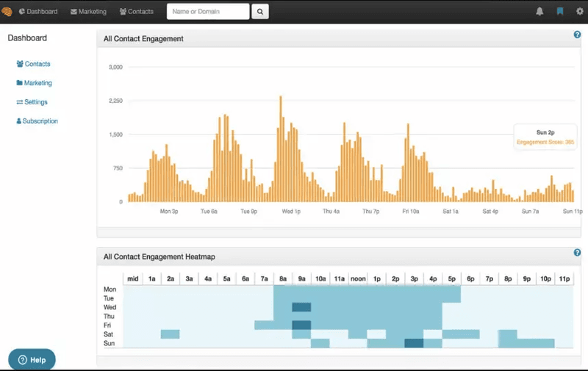Screen dimensions: 588x371
Task: Click the dark Wednesday 9a heatmap cell
Action: tap(301, 307)
